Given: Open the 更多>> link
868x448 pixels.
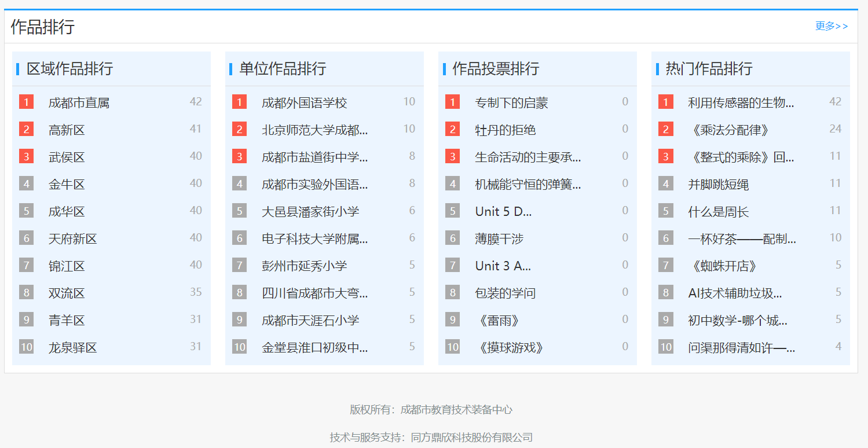Looking at the screenshot, I should click(x=831, y=26).
